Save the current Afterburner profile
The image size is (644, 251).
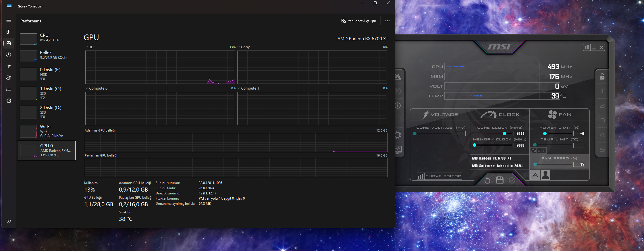pyautogui.click(x=500, y=180)
